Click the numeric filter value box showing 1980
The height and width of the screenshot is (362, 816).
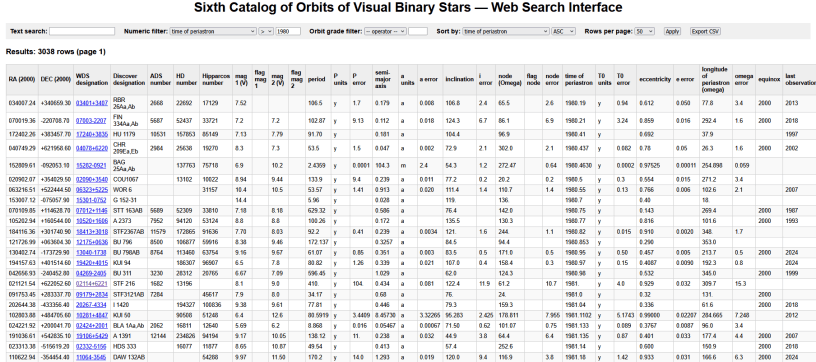pyautogui.click(x=288, y=31)
